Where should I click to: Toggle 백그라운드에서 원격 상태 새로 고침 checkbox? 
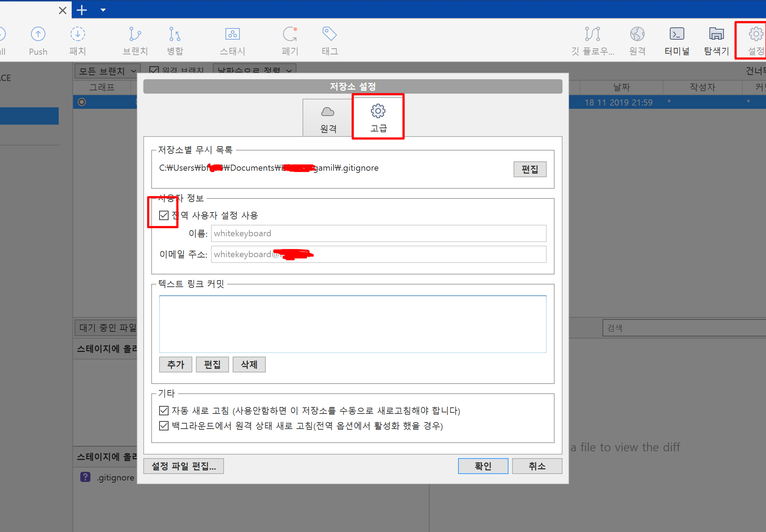[x=164, y=426]
